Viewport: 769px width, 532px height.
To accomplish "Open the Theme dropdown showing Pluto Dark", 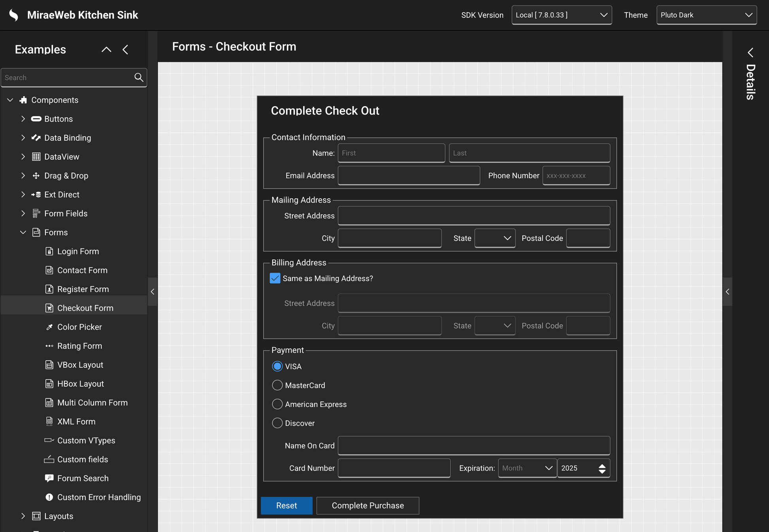I will [x=706, y=15].
